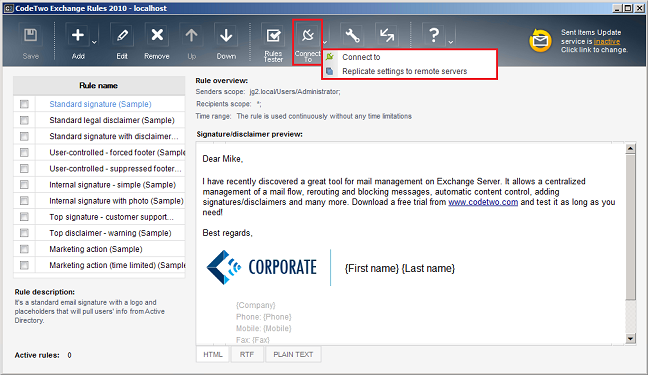Check Internal signature with photo (Sample)
This screenshot has height=375, width=648.
pyautogui.click(x=24, y=201)
